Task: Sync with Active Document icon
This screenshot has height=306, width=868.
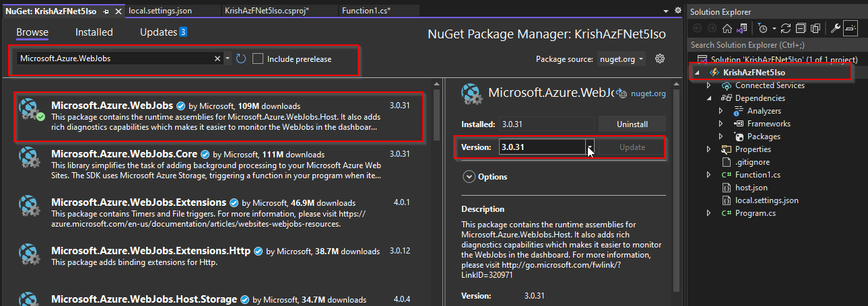Action: coord(786,28)
